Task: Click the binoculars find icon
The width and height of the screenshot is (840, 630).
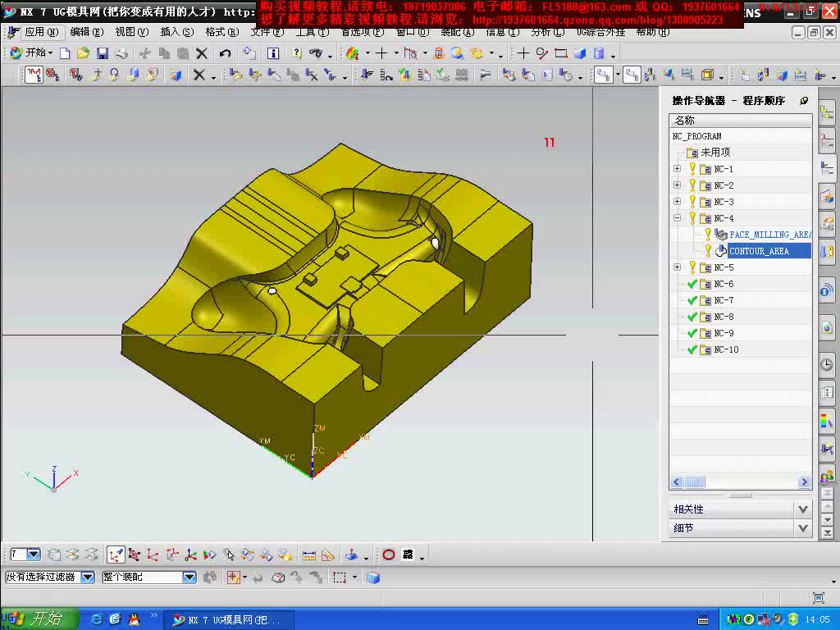Action: (316, 53)
